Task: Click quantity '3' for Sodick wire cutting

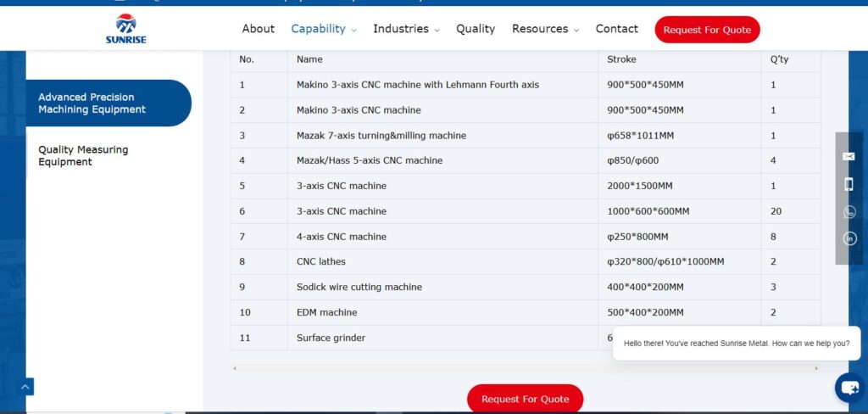Action: [x=773, y=287]
